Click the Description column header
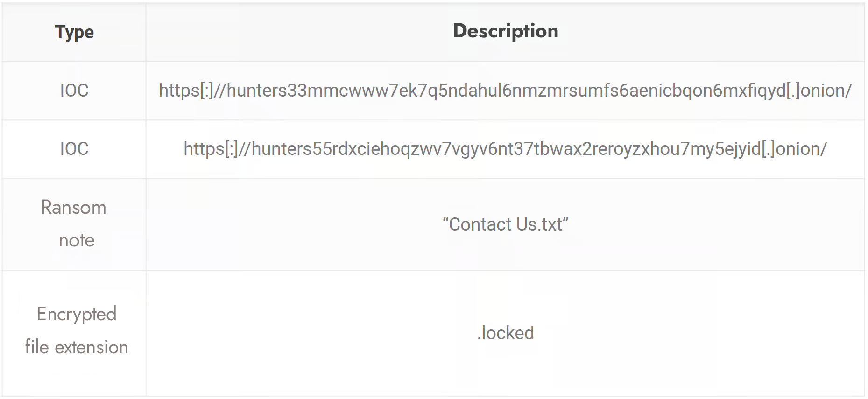This screenshot has height=399, width=868. (x=506, y=31)
